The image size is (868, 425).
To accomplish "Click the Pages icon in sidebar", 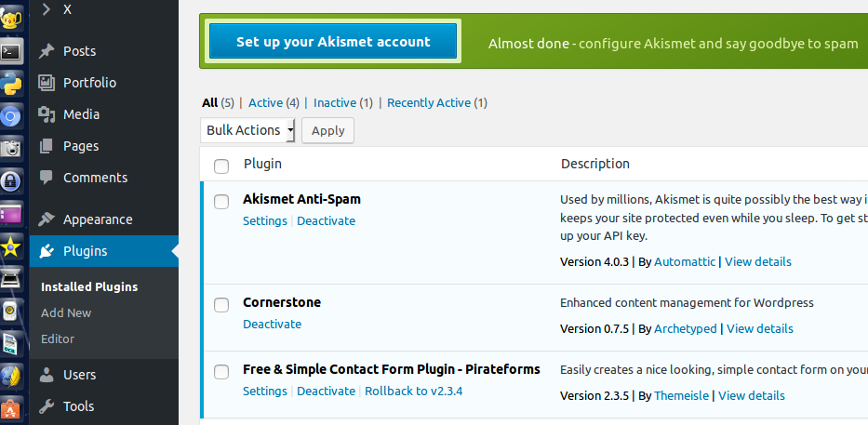I will 47,146.
